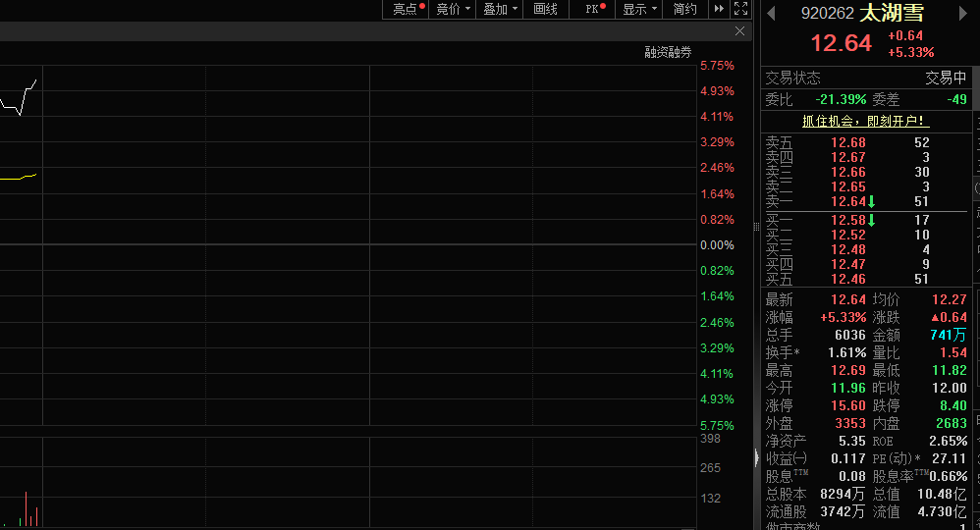Open the 叠加 overlay dropdown
The height and width of the screenshot is (530, 980).
[x=500, y=9]
